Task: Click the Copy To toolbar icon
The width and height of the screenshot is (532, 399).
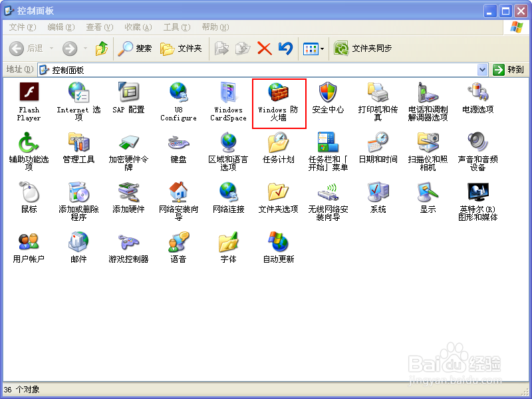Action: (243, 49)
